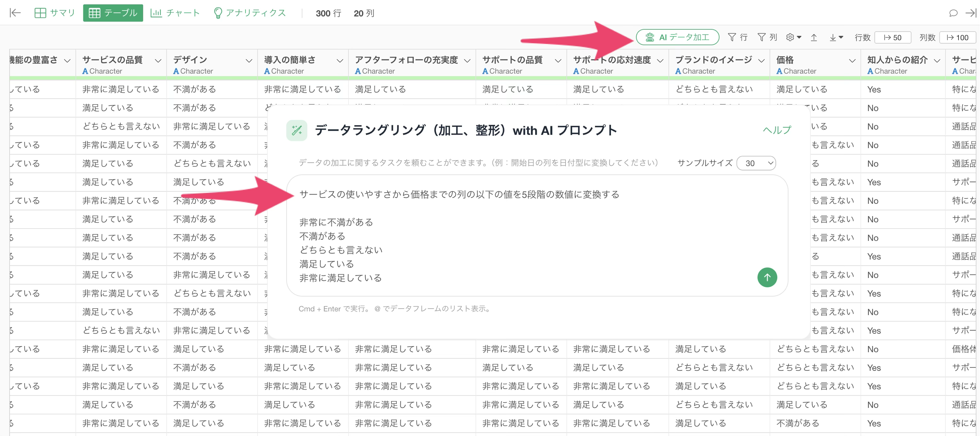The image size is (980, 436).
Task: Submit the prompt with the green arrow button
Action: click(x=767, y=277)
